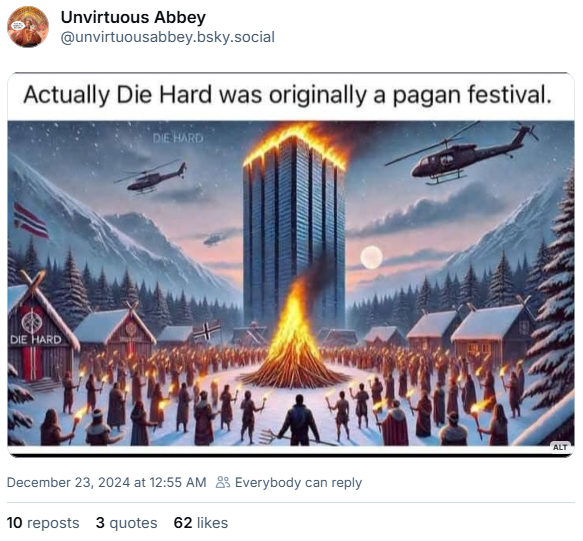Click the people icon beside reply setting
This screenshot has width=583, height=541.
pyautogui.click(x=223, y=482)
